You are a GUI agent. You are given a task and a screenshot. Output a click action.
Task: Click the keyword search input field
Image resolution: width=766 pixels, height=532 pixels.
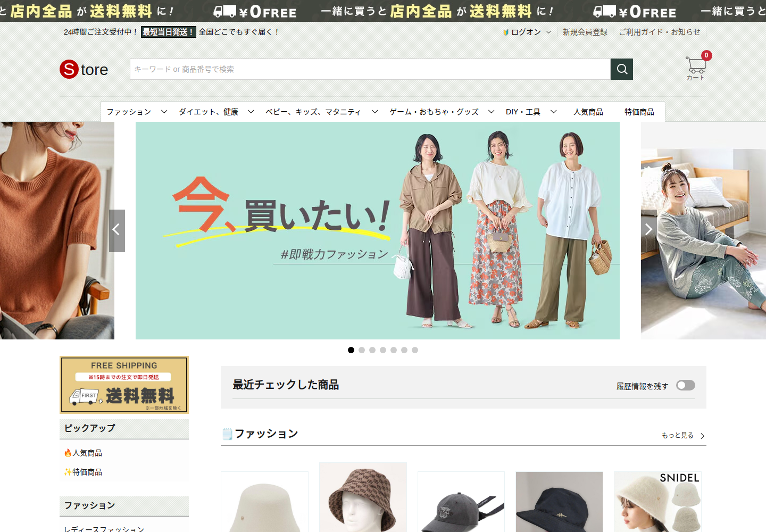370,69
